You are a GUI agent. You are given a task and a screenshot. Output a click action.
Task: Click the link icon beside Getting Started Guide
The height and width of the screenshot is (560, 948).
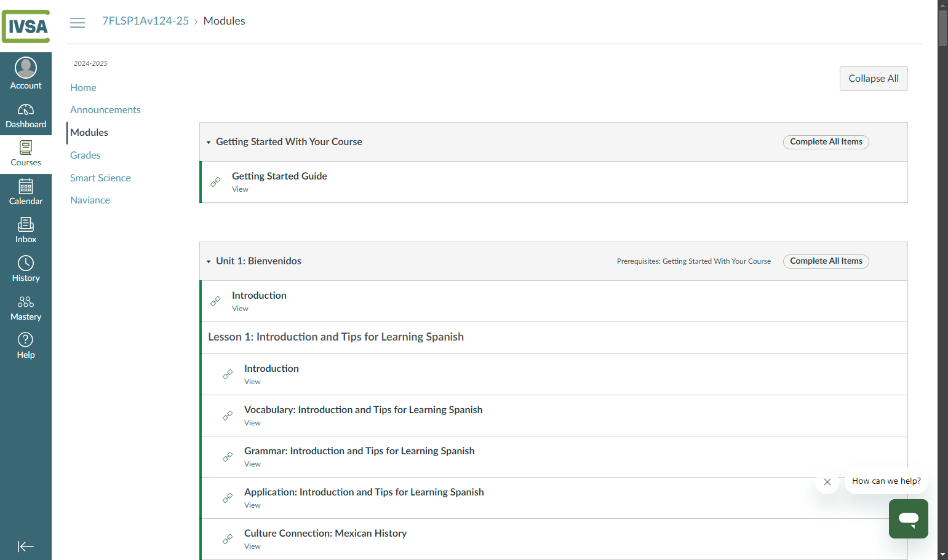pyautogui.click(x=215, y=182)
